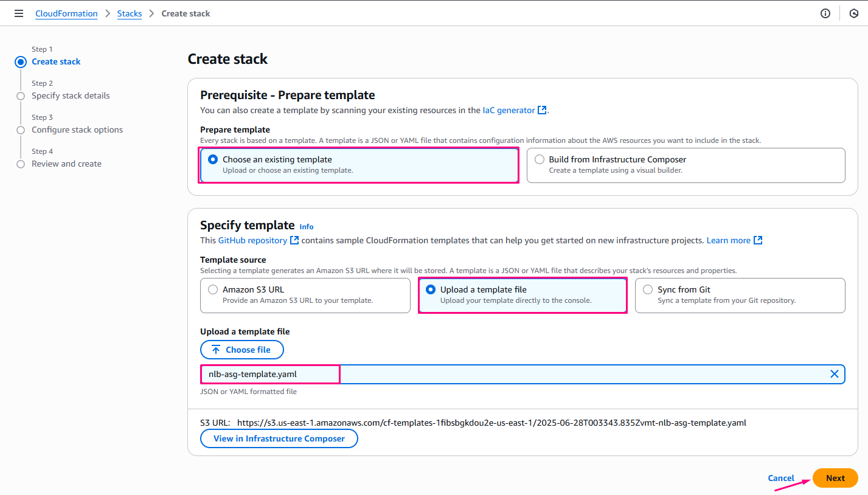Screen dimensions: 868x495
Task: Go to CloudFormation breadcrumb
Action: (66, 13)
